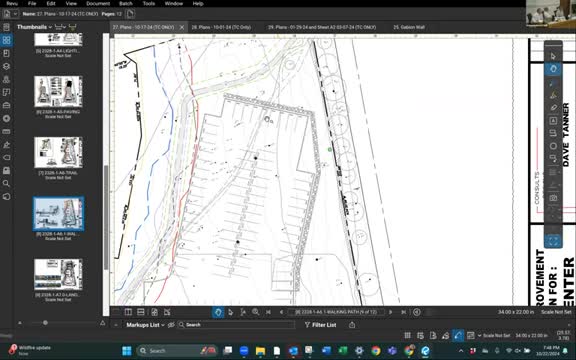Screen dimensions: 576x360
Task: Choose the Callout tool in floating toolbar
Action: 553,133
